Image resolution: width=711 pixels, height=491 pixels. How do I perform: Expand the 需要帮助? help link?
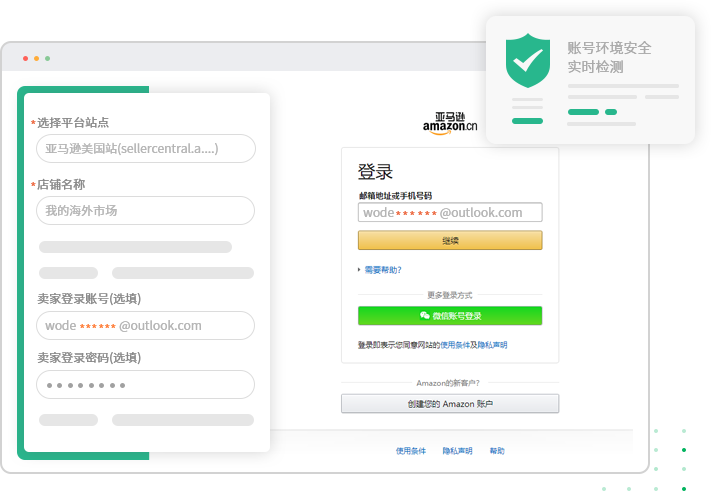383,270
